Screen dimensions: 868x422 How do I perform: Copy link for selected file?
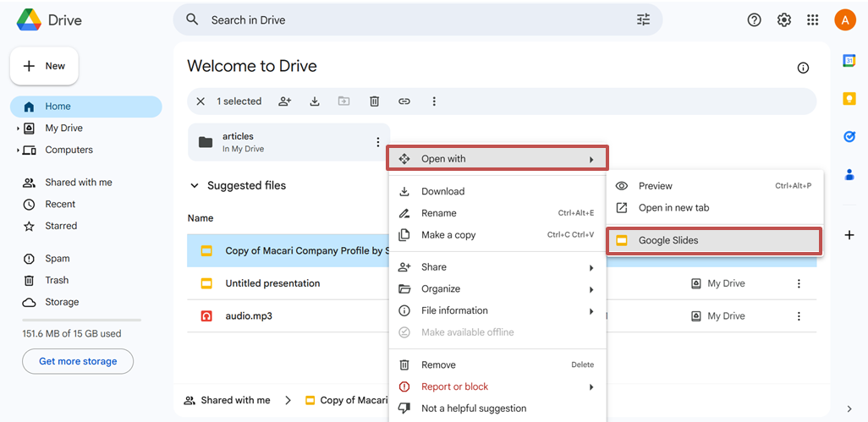[x=404, y=101]
